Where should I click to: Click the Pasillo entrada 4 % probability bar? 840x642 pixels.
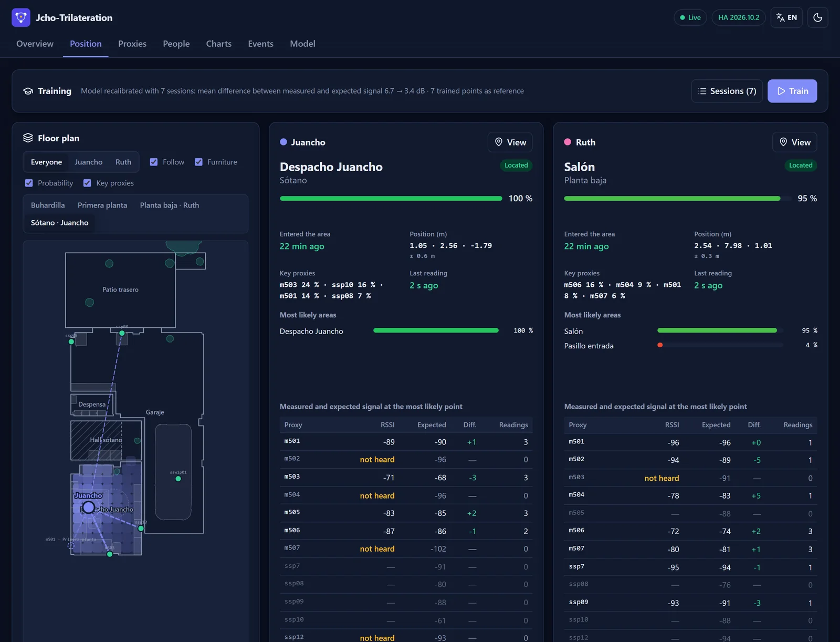pyautogui.click(x=720, y=345)
